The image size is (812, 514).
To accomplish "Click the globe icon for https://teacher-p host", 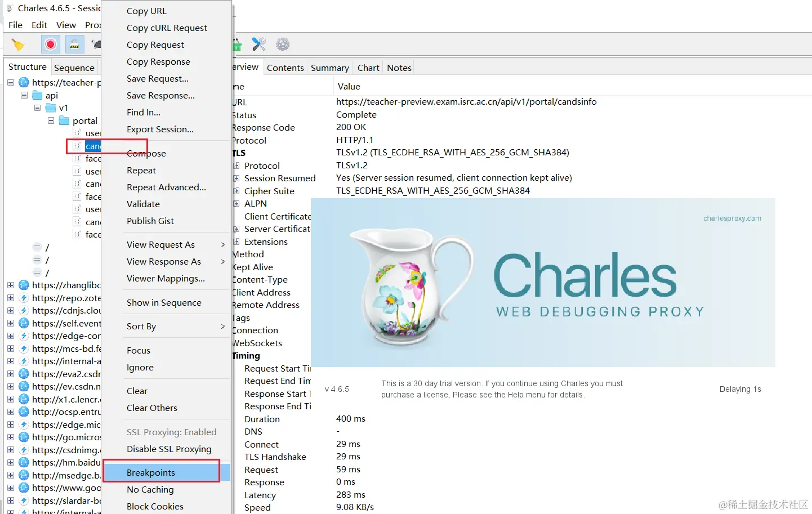I will pyautogui.click(x=24, y=82).
